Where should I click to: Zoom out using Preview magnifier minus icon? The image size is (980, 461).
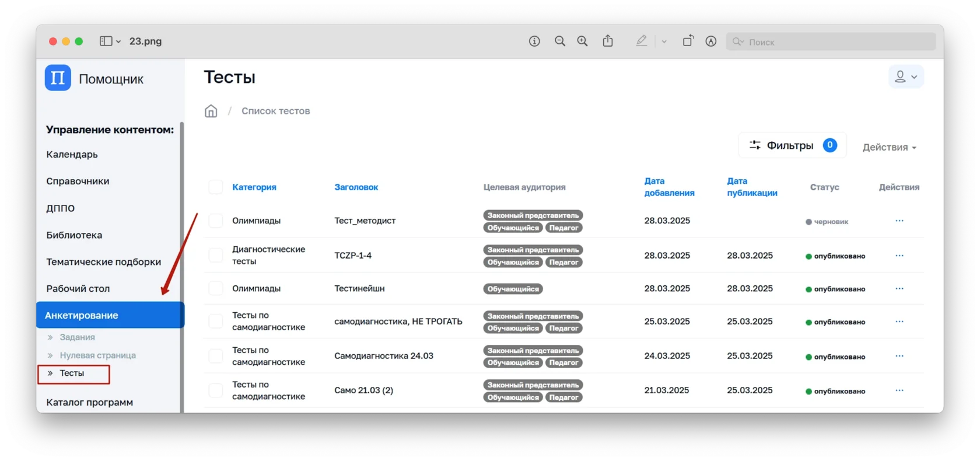[x=560, y=41]
